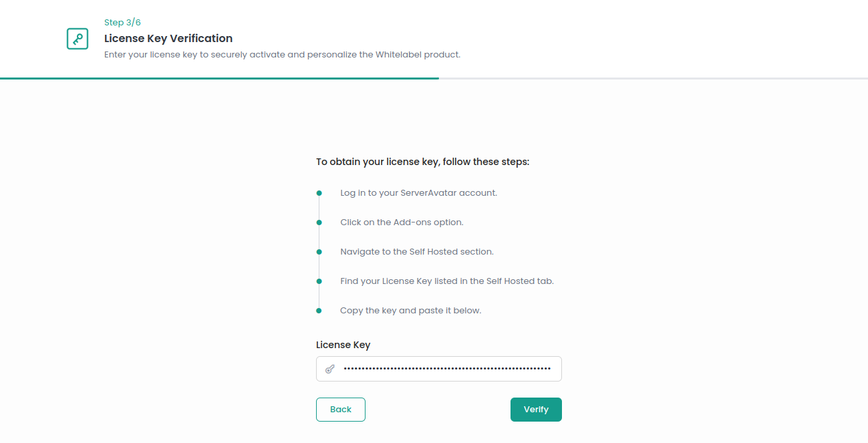The height and width of the screenshot is (443, 868).
Task: Click the License Key Verification heading
Action: 168,39
